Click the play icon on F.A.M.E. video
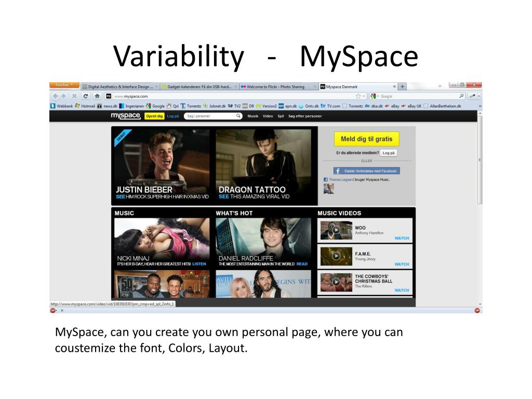This screenshot has width=532, height=399. click(336, 256)
